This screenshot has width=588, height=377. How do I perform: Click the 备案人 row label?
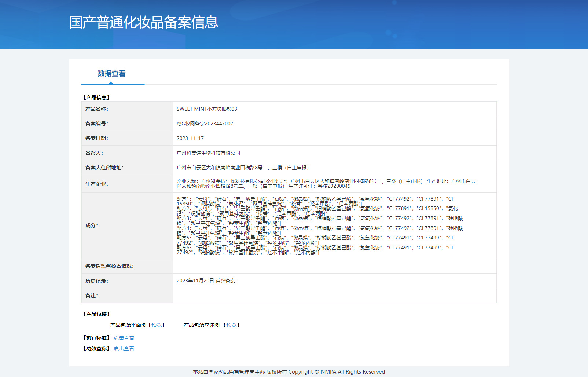click(94, 153)
